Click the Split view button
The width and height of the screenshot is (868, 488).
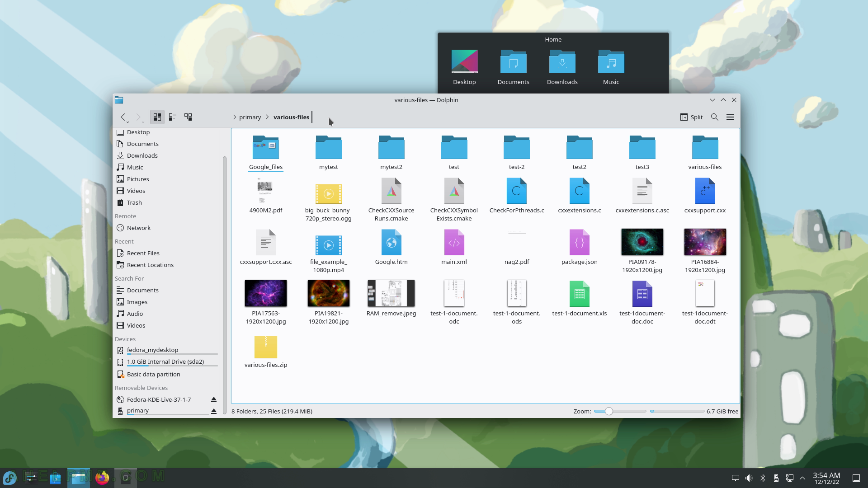pyautogui.click(x=691, y=117)
